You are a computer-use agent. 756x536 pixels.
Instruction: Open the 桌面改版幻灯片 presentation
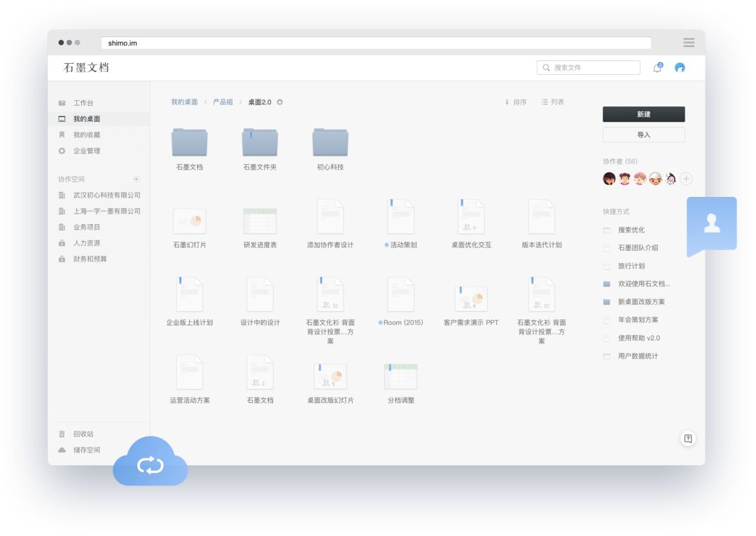pyautogui.click(x=330, y=383)
